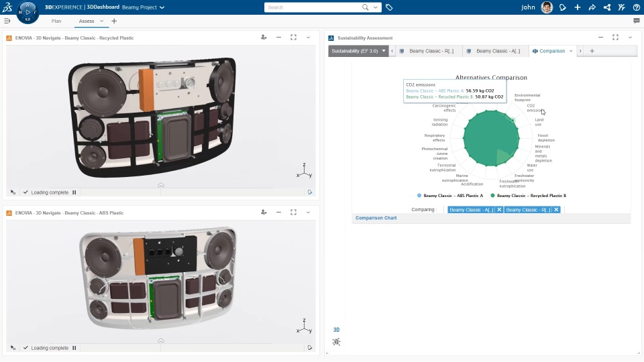Click the Beamy Classic - R[..] comparing chip

(528, 210)
